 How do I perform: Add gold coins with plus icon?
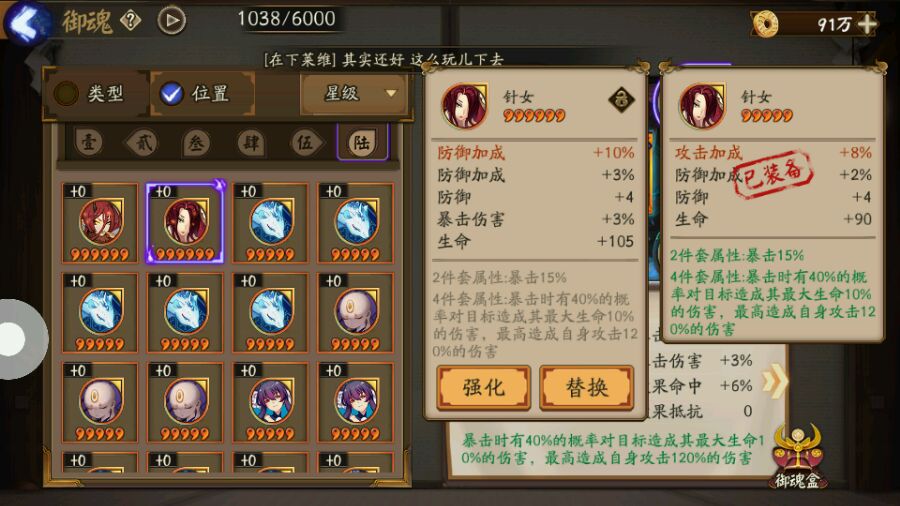(x=866, y=24)
